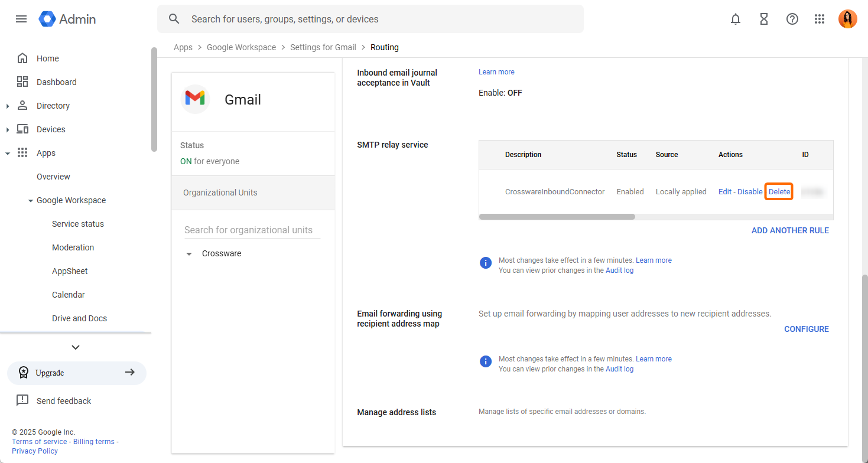Open the help question mark icon
This screenshot has height=463, width=868.
792,19
